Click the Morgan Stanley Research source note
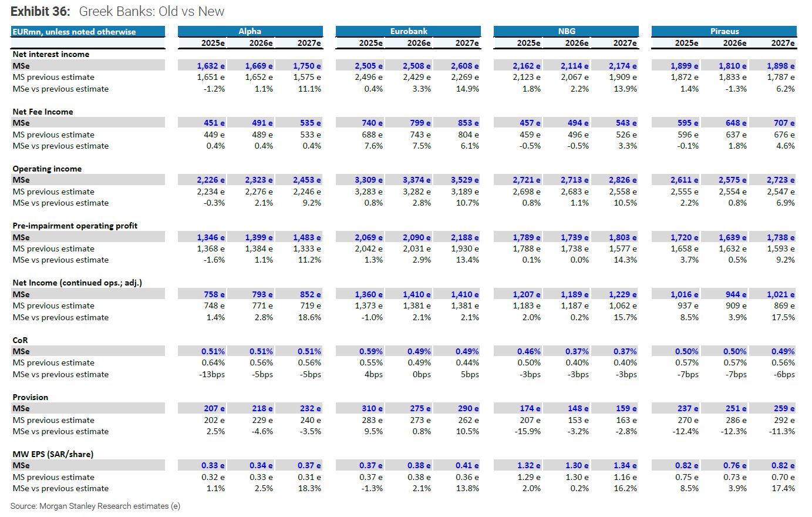This screenshot has height=517, width=812. (95, 506)
